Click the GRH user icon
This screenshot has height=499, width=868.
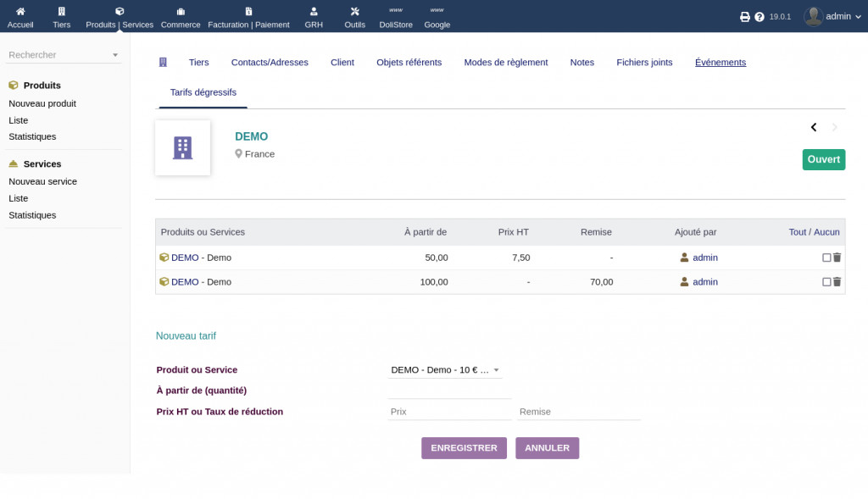pyautogui.click(x=314, y=12)
